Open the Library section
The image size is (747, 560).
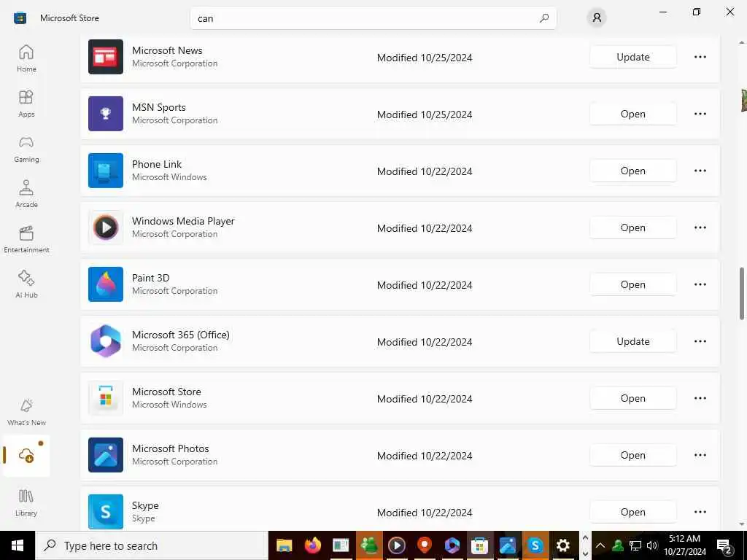26,502
